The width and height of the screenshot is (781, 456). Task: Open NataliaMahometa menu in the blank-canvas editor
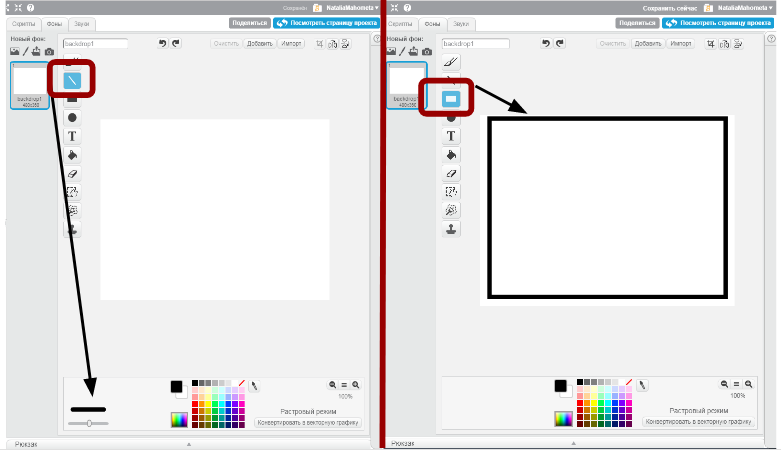352,8
